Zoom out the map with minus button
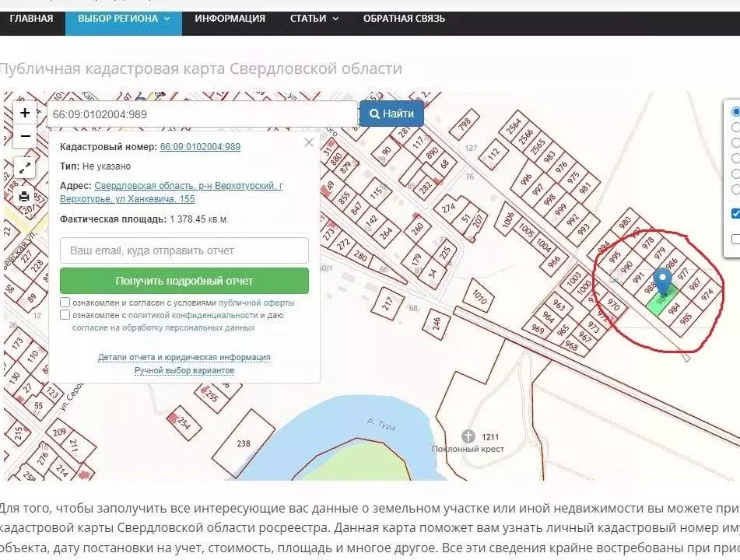740x560 pixels. coord(25,136)
